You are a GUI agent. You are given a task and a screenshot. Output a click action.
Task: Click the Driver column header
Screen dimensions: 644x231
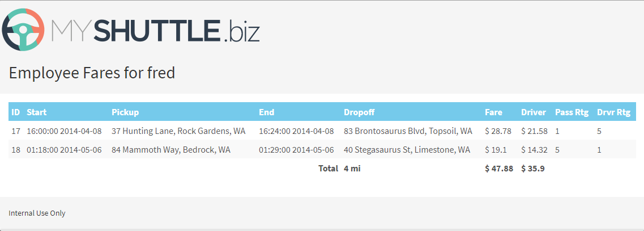(534, 112)
